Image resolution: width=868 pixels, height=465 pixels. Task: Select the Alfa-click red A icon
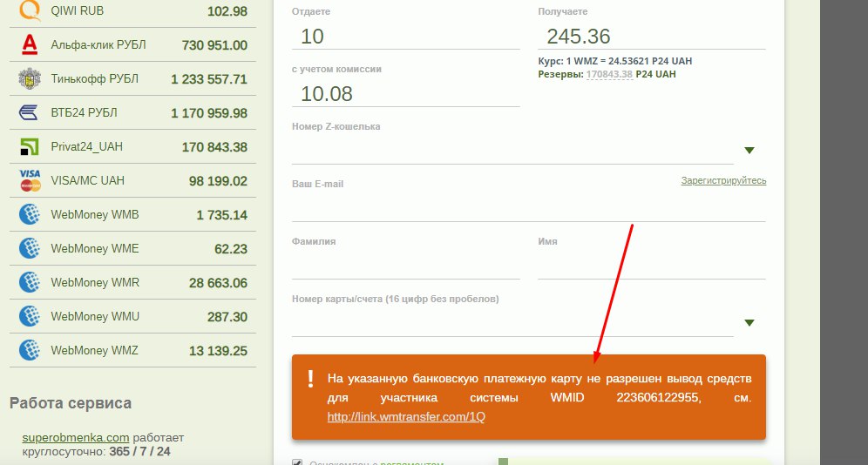pyautogui.click(x=30, y=44)
